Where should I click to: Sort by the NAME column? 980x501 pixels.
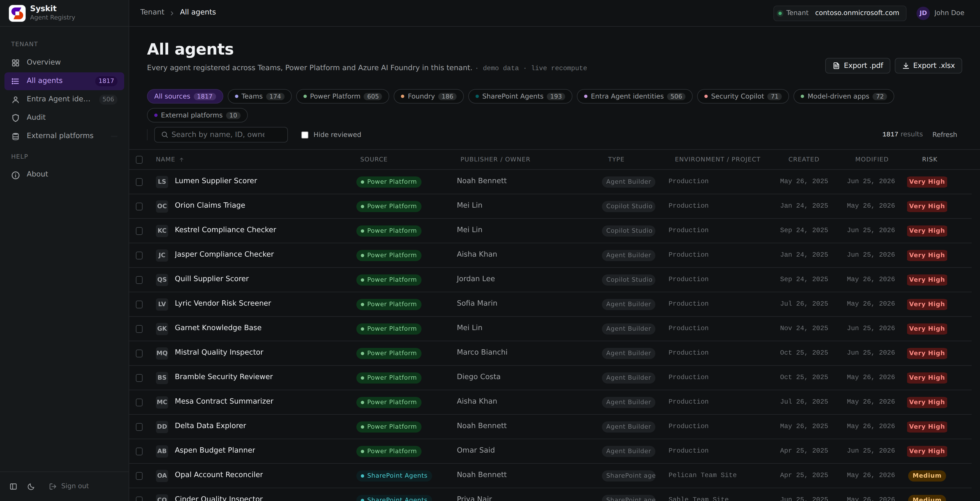[170, 159]
